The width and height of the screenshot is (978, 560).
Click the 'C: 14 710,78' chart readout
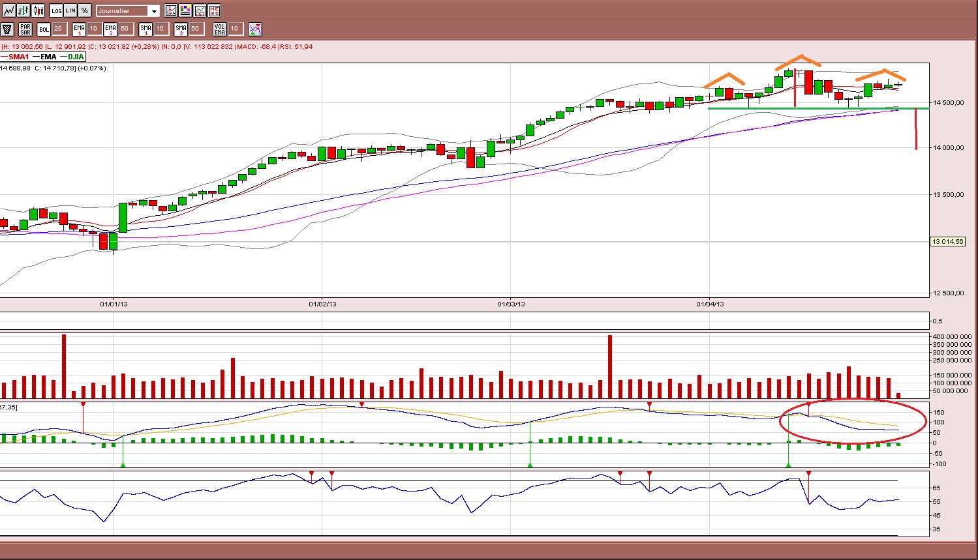tap(55, 68)
